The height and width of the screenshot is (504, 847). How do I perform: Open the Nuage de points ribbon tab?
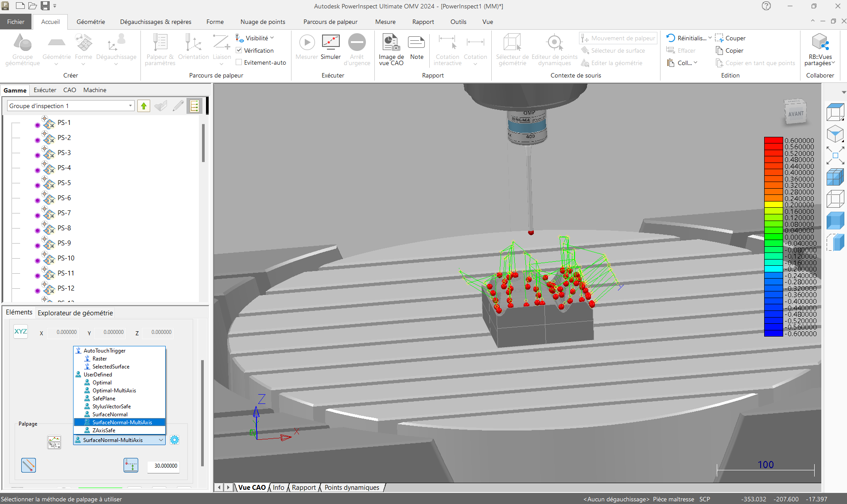point(263,22)
